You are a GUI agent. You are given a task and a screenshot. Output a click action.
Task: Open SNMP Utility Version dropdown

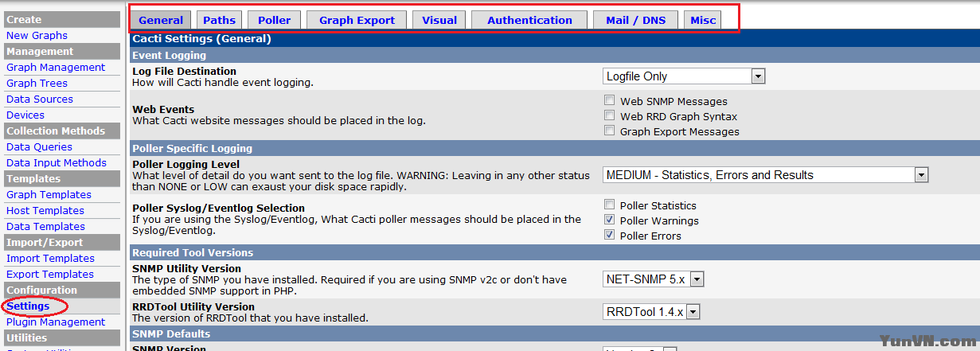654,279
